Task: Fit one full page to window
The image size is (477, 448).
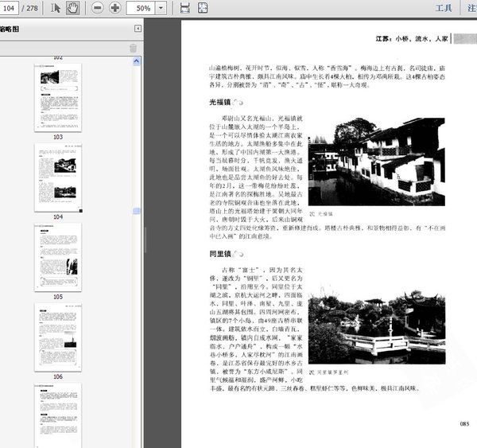Action: click(x=203, y=8)
